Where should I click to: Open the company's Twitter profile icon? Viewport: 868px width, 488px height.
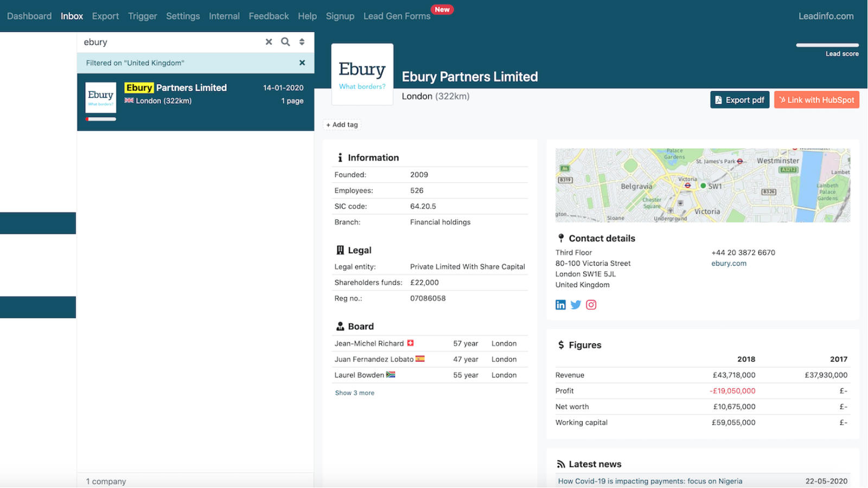[x=575, y=305]
